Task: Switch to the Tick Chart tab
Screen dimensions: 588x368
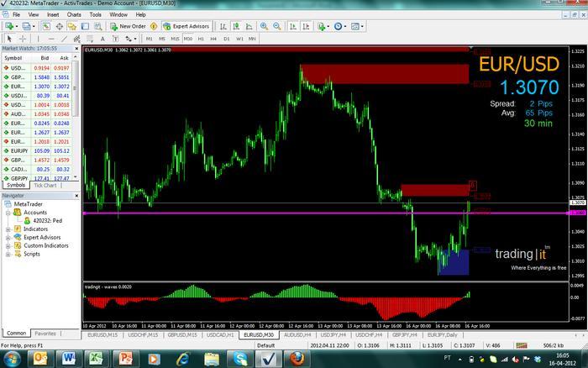Action: (x=45, y=186)
